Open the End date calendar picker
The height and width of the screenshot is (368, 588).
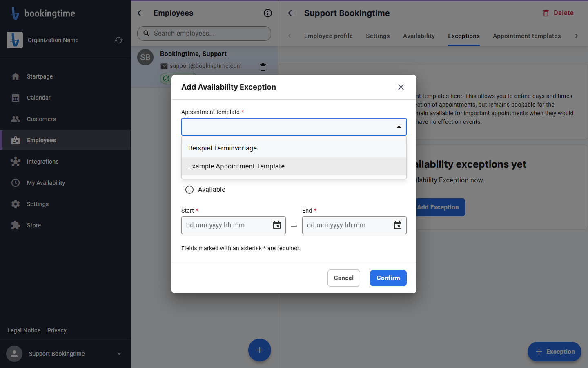[x=398, y=225]
